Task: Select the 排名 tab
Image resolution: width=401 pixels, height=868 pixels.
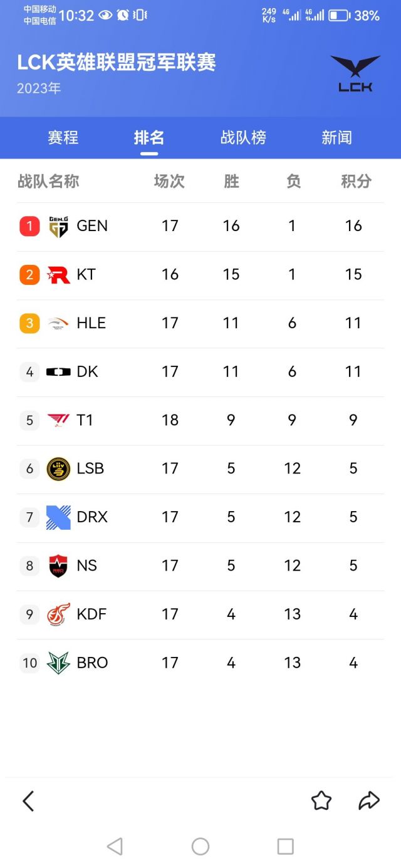Action: pyautogui.click(x=149, y=138)
